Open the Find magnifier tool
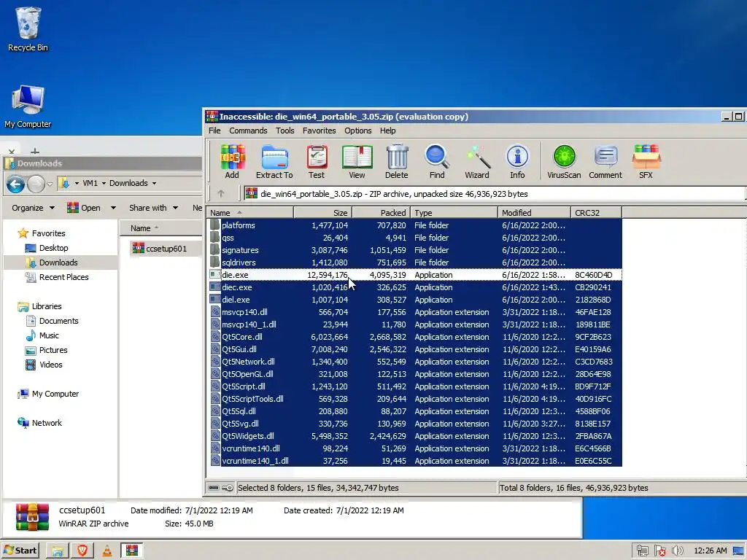Screen dimensions: 747x560 click(437, 162)
